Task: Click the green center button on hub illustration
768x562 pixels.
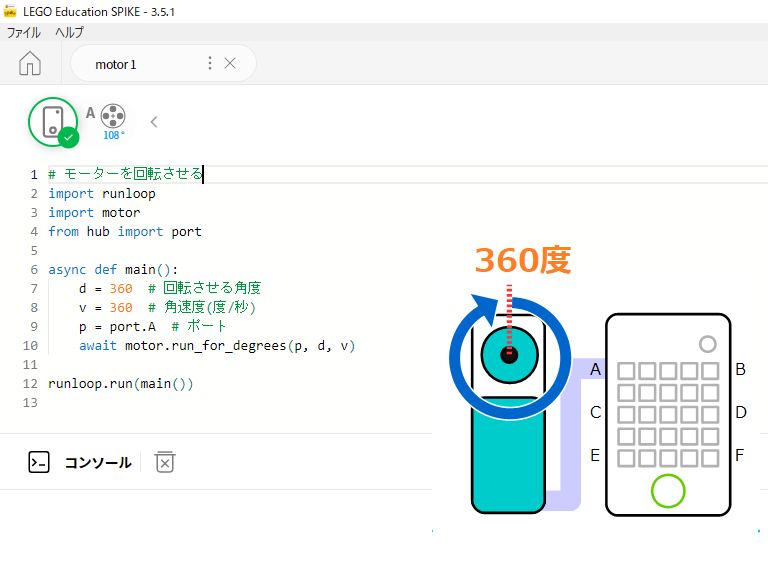Action: (668, 491)
